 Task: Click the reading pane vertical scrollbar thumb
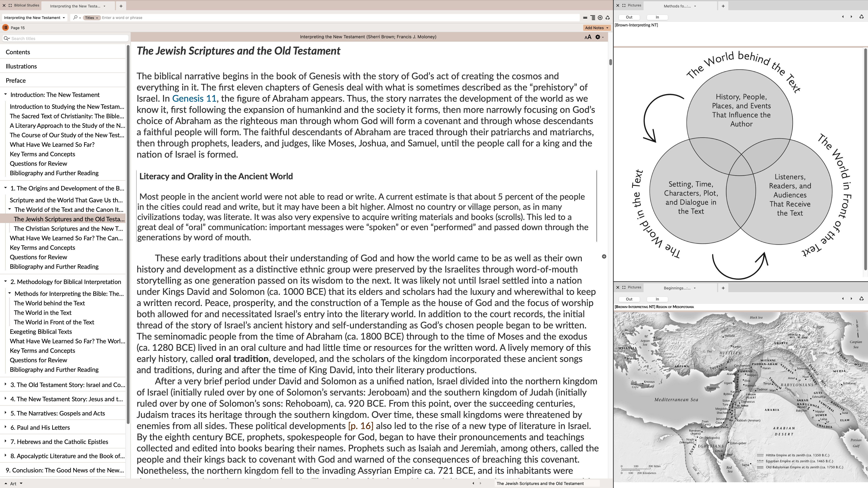[x=610, y=62]
